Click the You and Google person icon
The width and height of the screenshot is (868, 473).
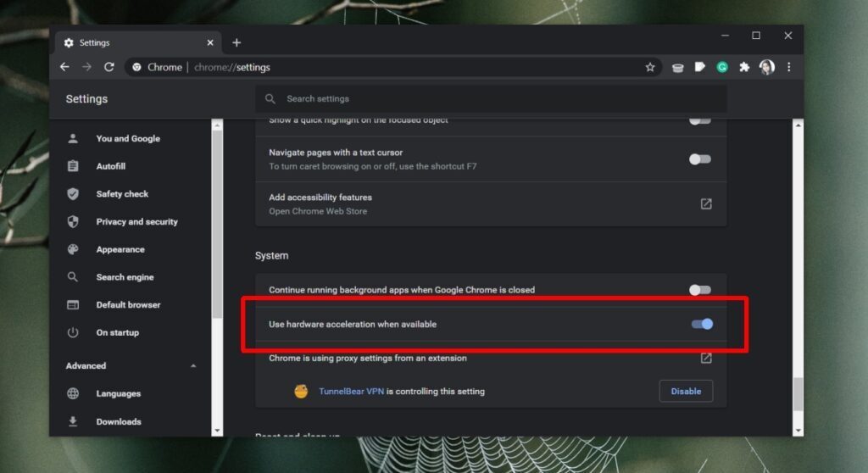73,138
